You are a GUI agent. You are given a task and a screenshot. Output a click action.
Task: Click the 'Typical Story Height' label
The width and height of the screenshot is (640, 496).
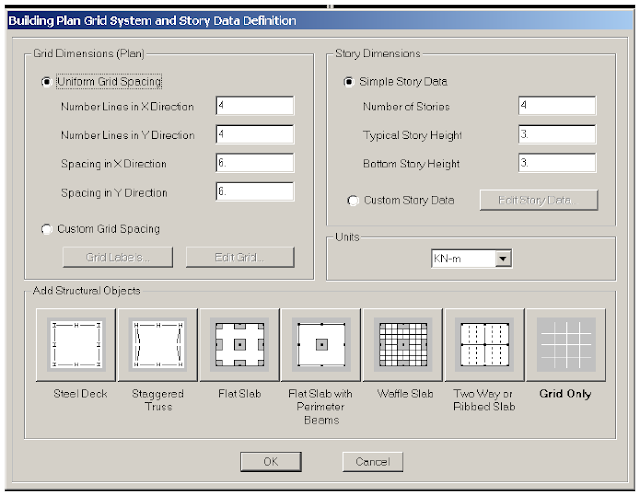coord(412,135)
